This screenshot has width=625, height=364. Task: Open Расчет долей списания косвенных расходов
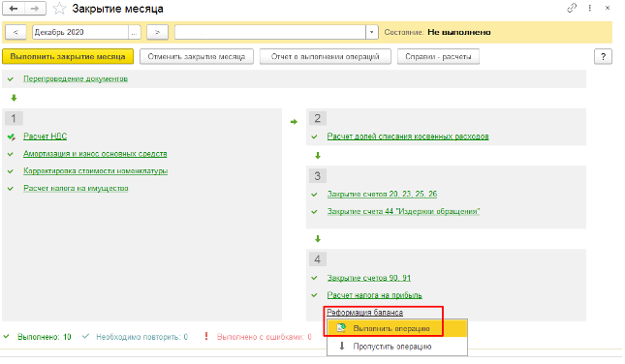pos(408,136)
